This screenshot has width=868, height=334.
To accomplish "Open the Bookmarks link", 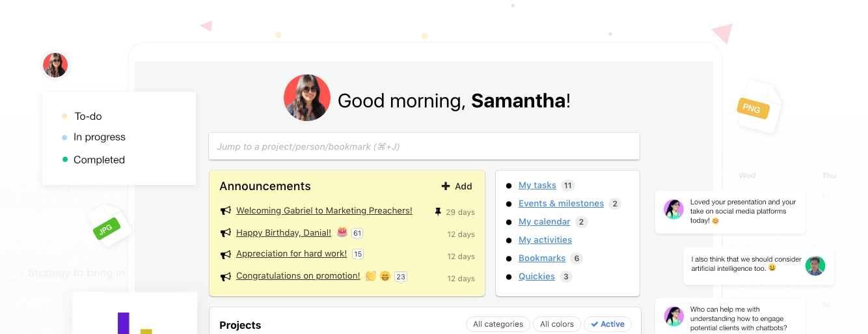I will [x=542, y=258].
